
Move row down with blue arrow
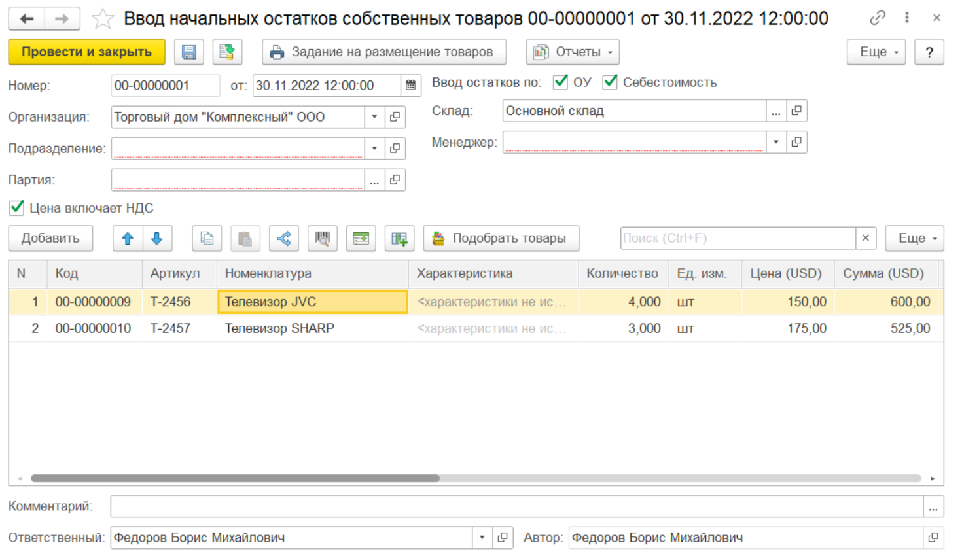point(157,239)
